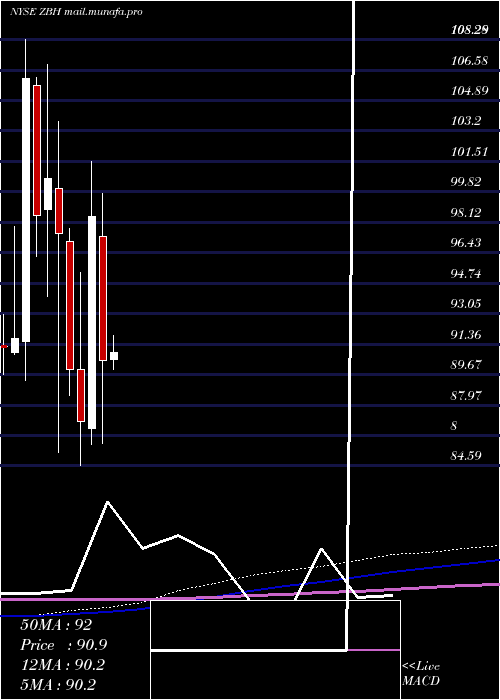The width and height of the screenshot is (500, 700).
Task: Click the '5MA : 90.2' readout
Action: pyautogui.click(x=58, y=684)
